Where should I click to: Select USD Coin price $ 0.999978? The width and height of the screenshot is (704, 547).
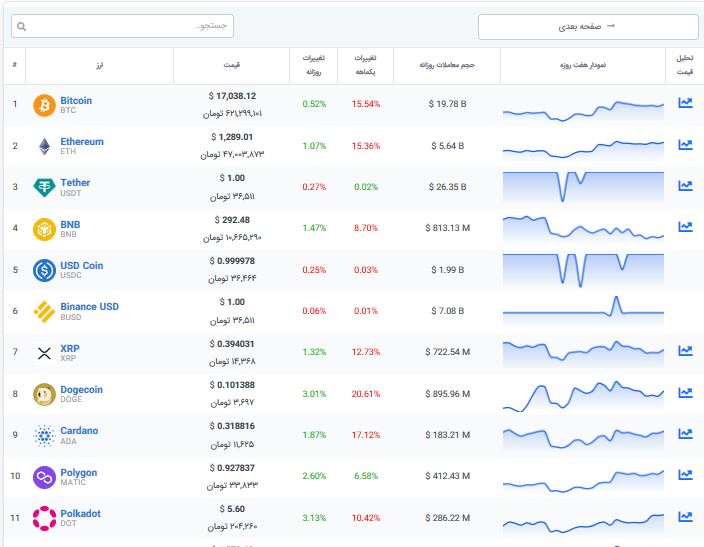(x=232, y=261)
